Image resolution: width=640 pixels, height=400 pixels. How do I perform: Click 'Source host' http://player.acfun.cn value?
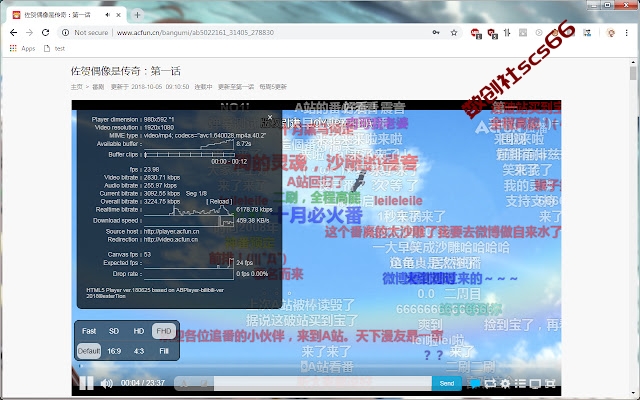point(171,231)
